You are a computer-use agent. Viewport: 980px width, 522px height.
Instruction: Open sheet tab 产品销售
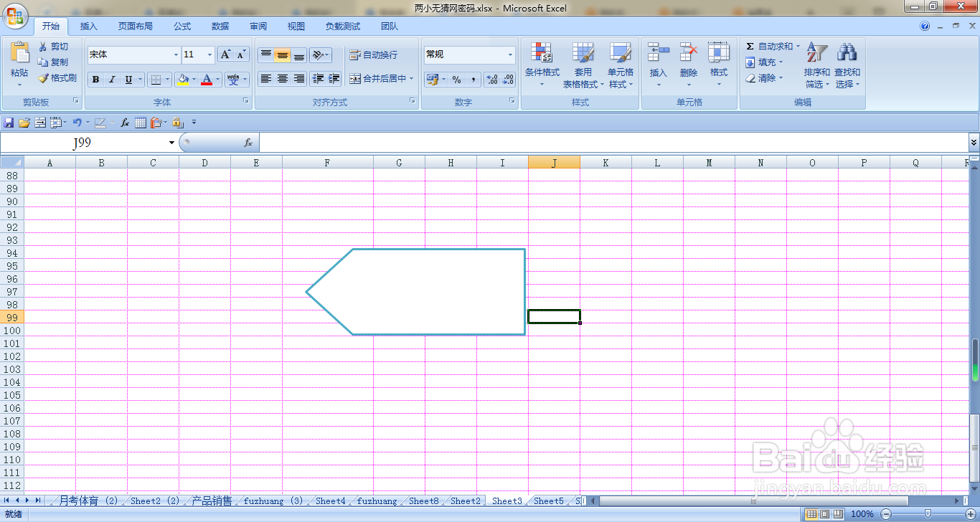tap(212, 500)
